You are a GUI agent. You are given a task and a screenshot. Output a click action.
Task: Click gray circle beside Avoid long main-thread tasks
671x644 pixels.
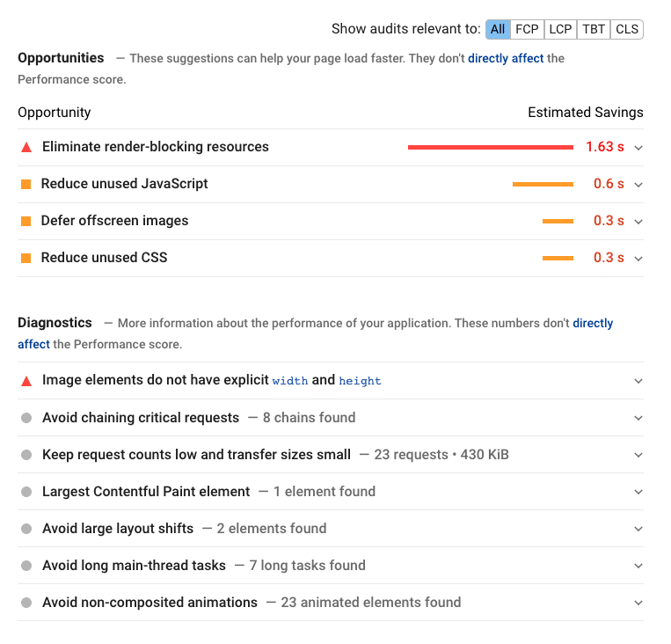pyautogui.click(x=26, y=566)
